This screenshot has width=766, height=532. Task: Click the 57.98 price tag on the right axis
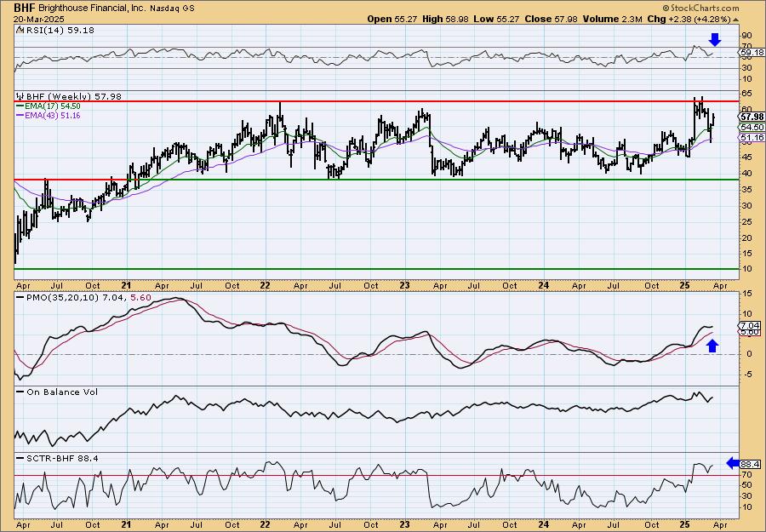click(x=752, y=117)
